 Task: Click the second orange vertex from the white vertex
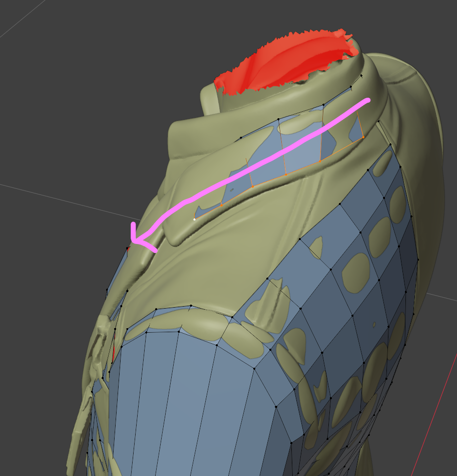(253, 187)
